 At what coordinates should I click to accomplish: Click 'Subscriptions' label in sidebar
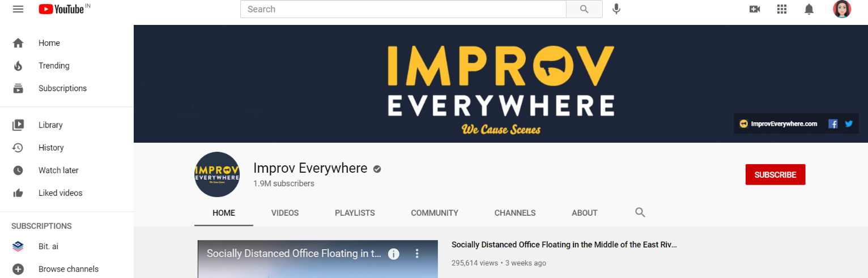[x=63, y=88]
